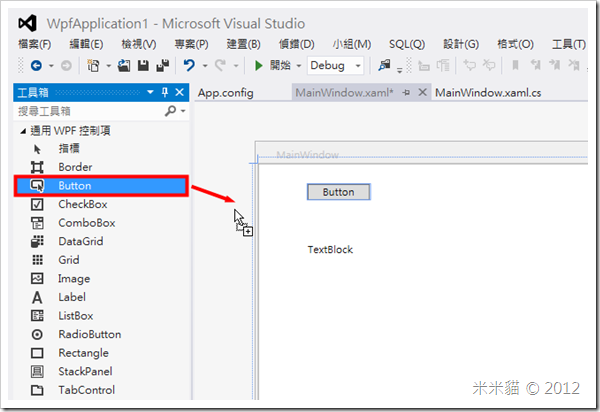The height and width of the screenshot is (412, 600).
Task: Click the 搜尋工具箱 search field
Action: pyautogui.click(x=90, y=111)
